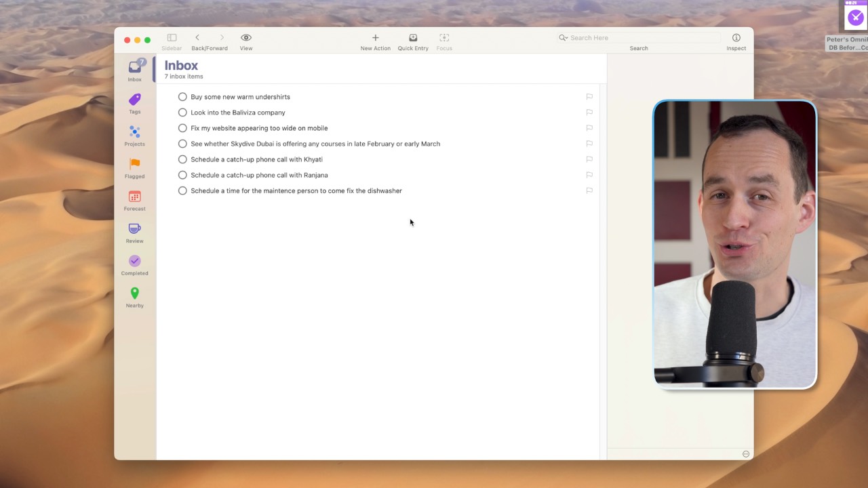Flag the dishwasher maintenance task
Screen dimensions: 868x488
[x=589, y=190]
